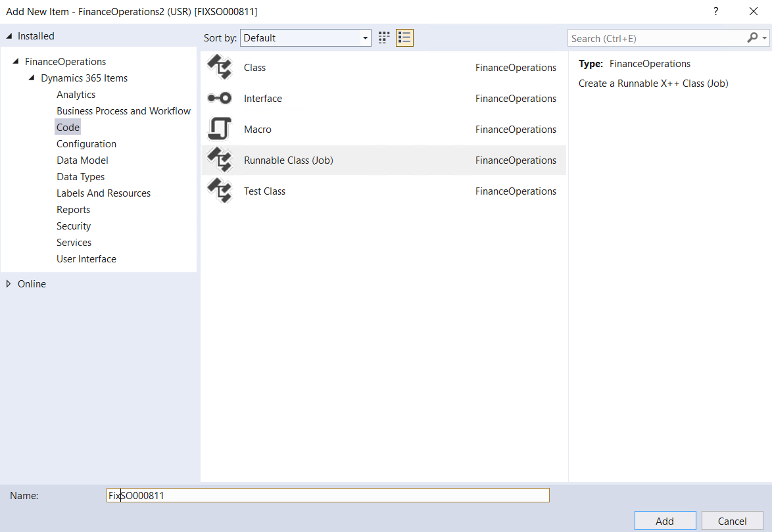Select the Data Types category
The image size is (772, 532).
[80, 177]
